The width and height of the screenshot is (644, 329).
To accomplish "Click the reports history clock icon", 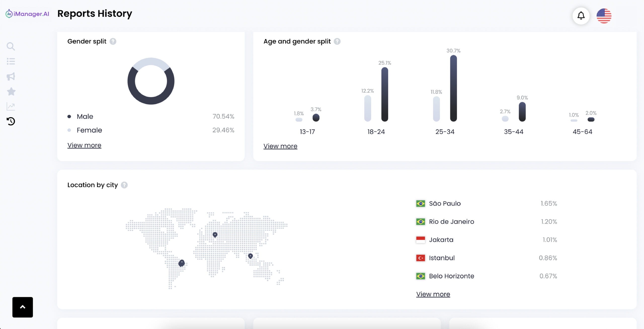I will (11, 121).
